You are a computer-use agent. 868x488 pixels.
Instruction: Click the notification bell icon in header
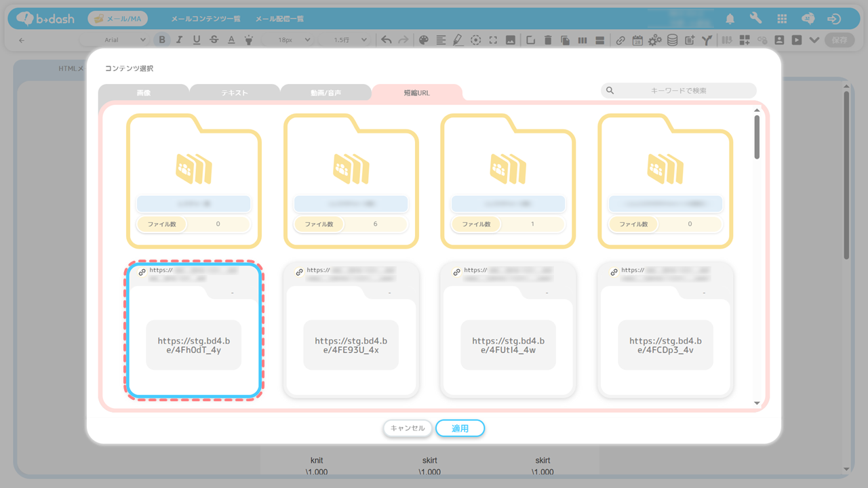click(x=730, y=19)
